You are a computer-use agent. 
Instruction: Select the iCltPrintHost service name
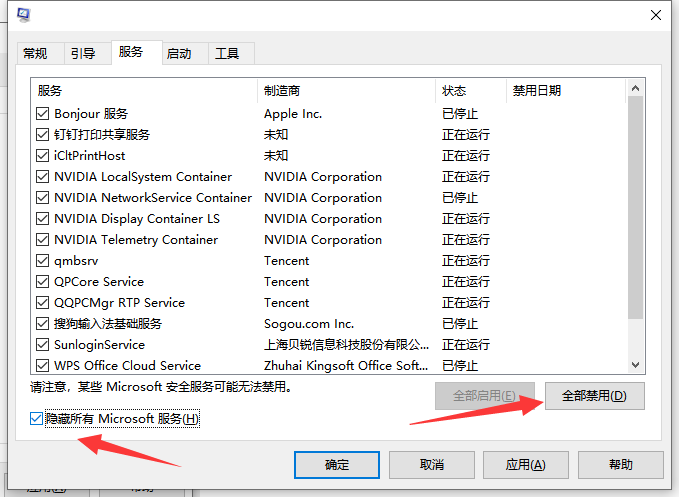pyautogui.click(x=90, y=155)
